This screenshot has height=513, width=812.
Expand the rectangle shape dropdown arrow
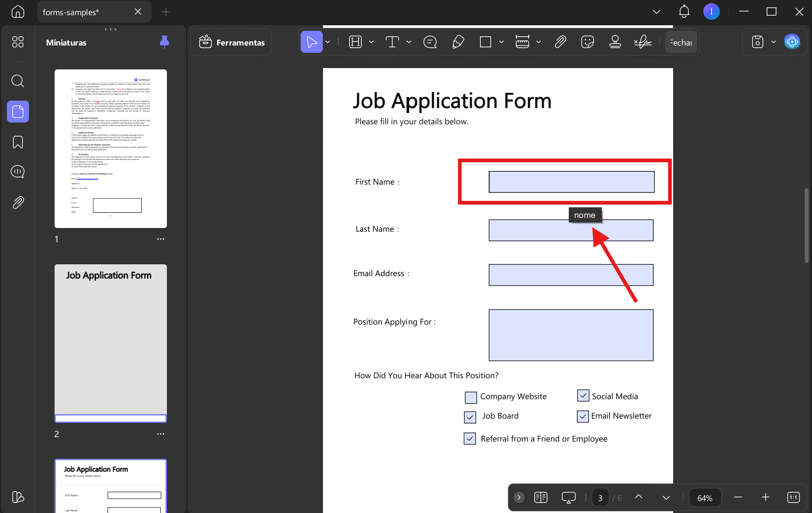[x=501, y=42]
